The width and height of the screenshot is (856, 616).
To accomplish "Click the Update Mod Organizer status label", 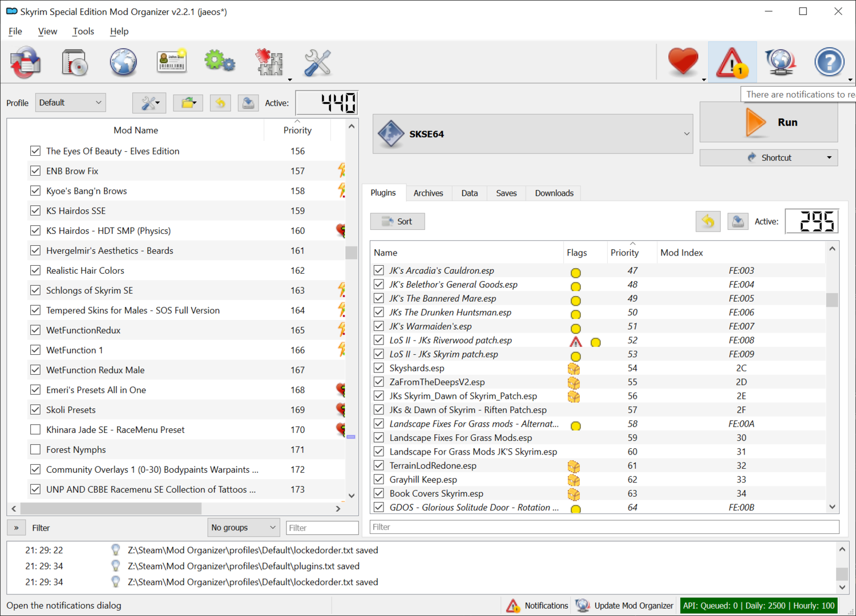I will (x=633, y=606).
